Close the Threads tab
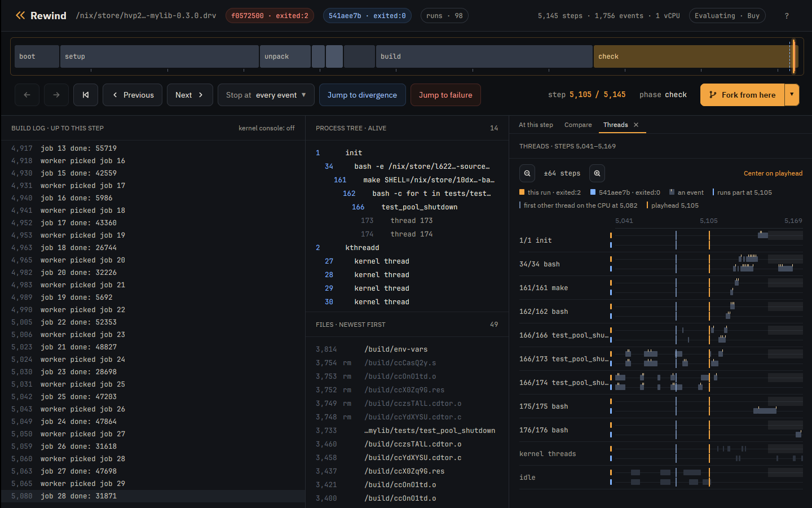Screen dimensions: 812x508 (x=636, y=125)
